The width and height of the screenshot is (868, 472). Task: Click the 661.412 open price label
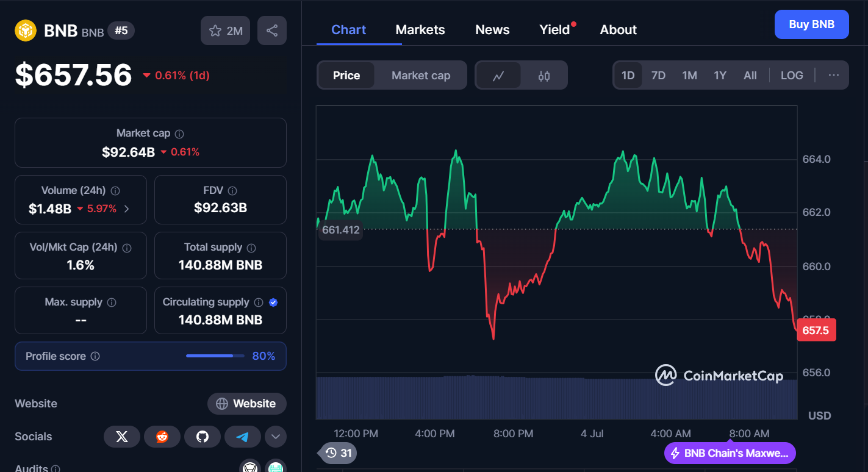pyautogui.click(x=340, y=230)
